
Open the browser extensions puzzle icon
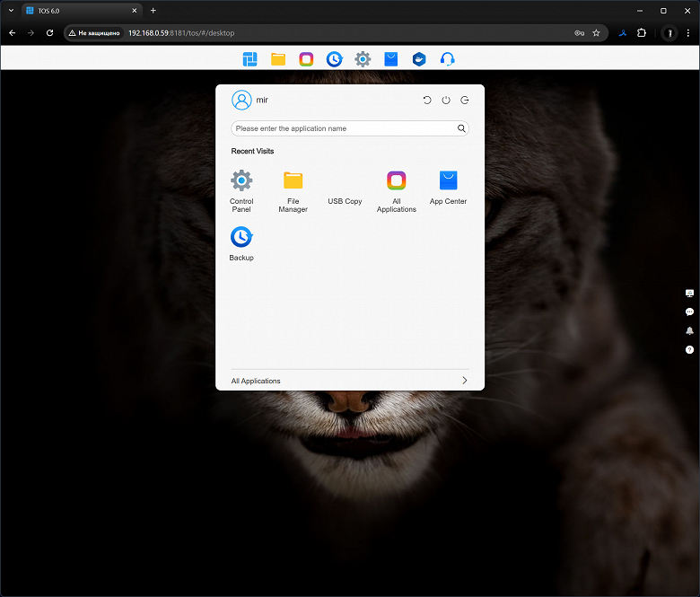tap(642, 33)
